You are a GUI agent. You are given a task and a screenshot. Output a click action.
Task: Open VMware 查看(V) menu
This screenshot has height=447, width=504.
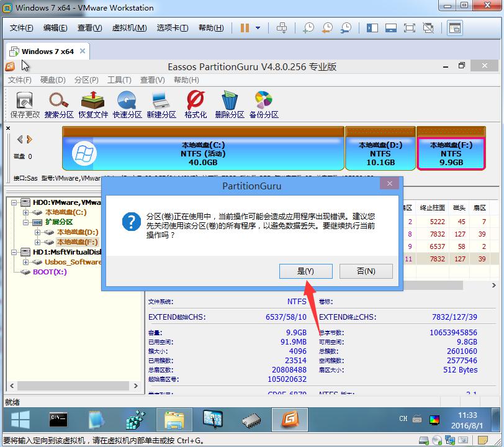point(89,28)
